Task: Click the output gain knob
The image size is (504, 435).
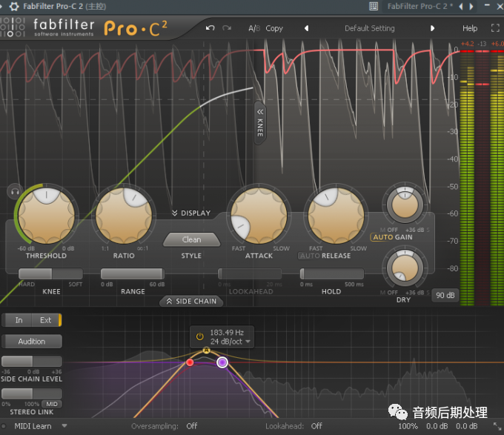Action: coord(405,205)
